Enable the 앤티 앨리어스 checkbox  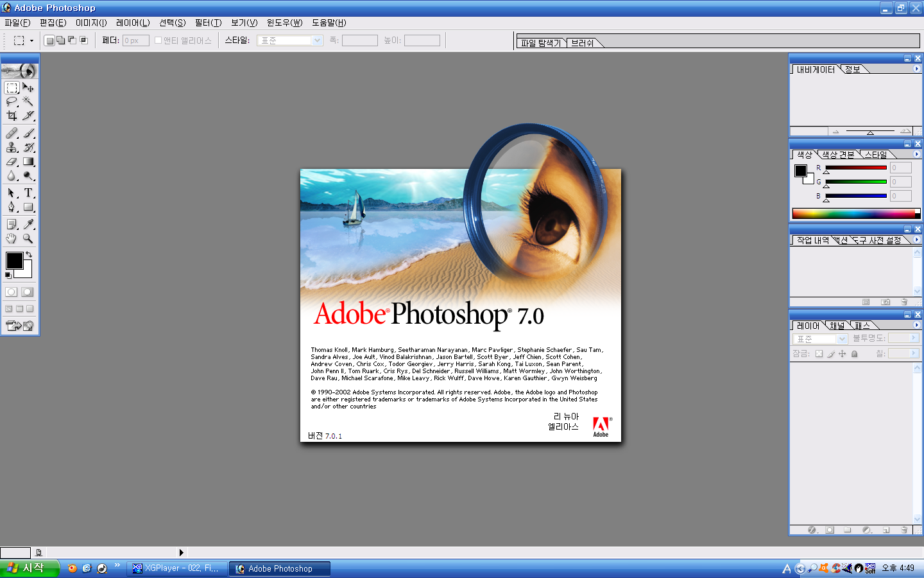[x=158, y=40]
